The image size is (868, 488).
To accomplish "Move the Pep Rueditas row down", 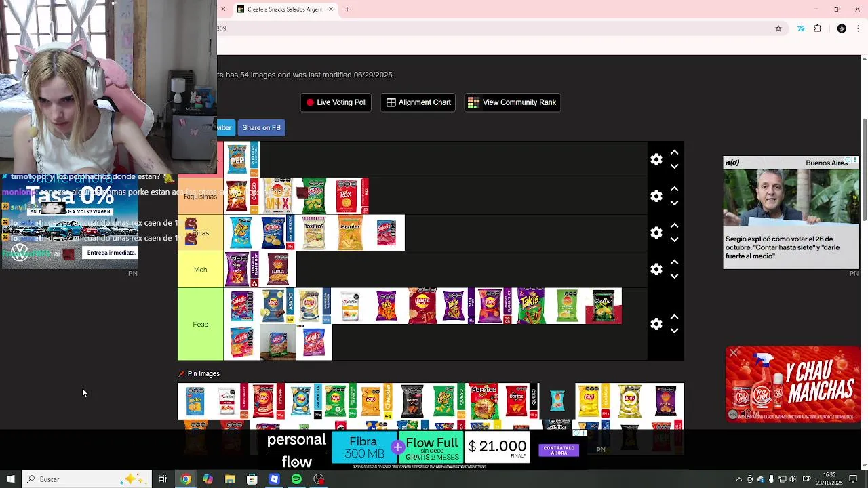I will coord(674,166).
